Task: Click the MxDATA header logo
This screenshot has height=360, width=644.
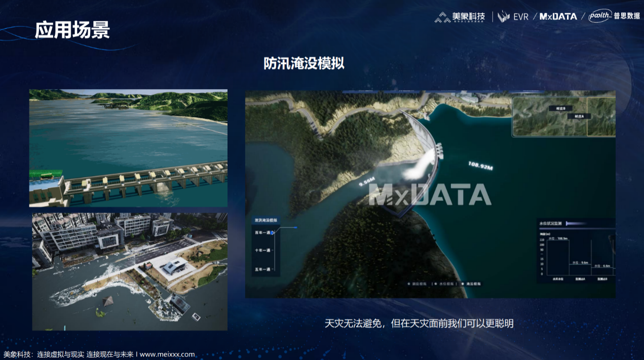Action: pyautogui.click(x=558, y=17)
